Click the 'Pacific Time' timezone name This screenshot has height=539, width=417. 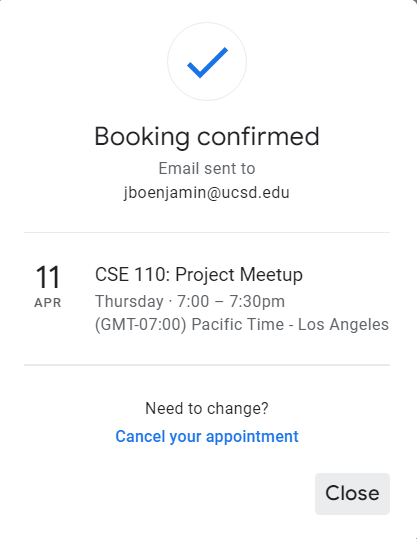(238, 324)
